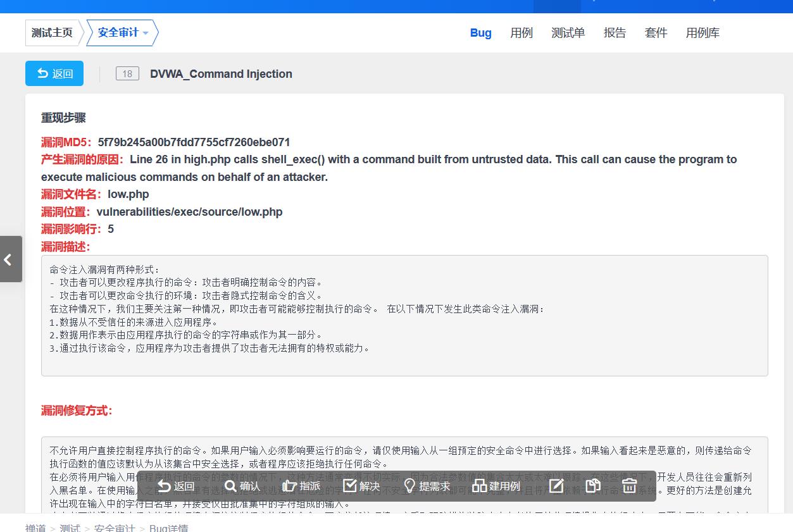The image size is (793, 532).
Task: Click 测试 in the footer breadcrumb
Action: click(70, 528)
